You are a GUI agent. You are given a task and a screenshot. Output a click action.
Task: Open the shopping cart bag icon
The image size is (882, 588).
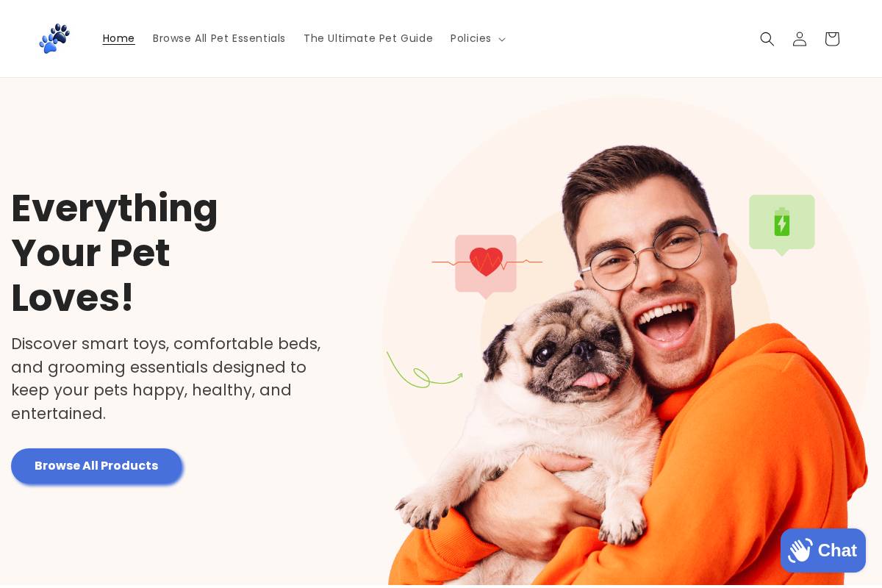click(x=832, y=39)
